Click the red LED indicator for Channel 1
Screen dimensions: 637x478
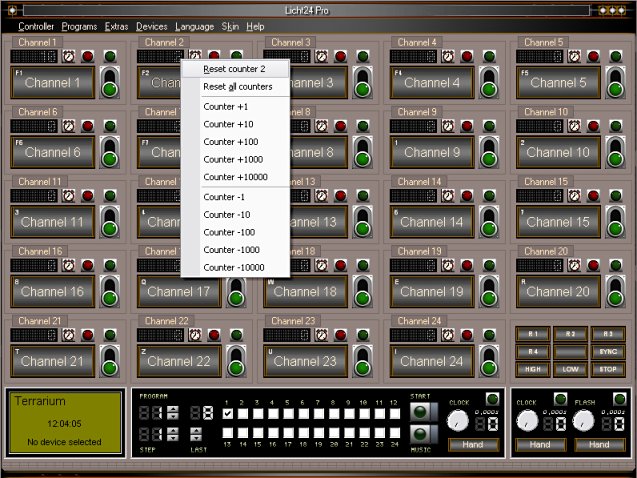click(x=87, y=57)
